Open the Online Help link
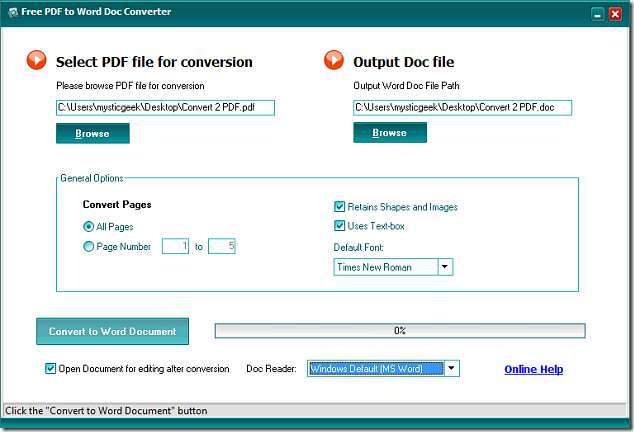The height and width of the screenshot is (432, 634). [533, 369]
